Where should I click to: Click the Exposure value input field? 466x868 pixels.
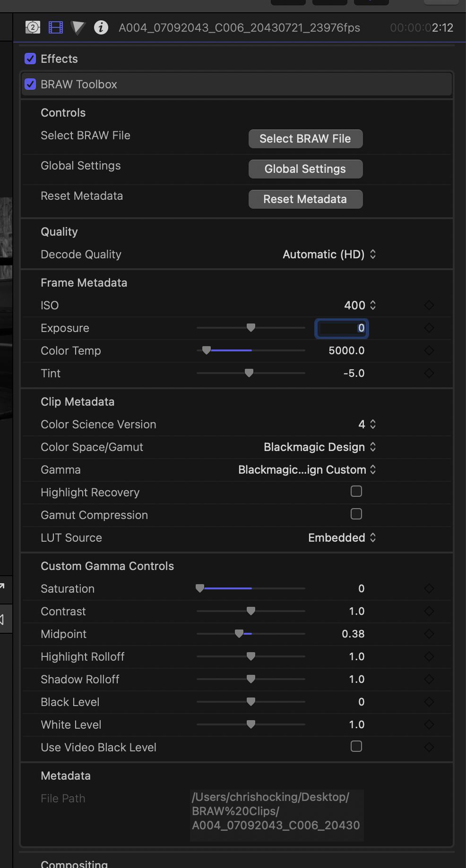[341, 328]
